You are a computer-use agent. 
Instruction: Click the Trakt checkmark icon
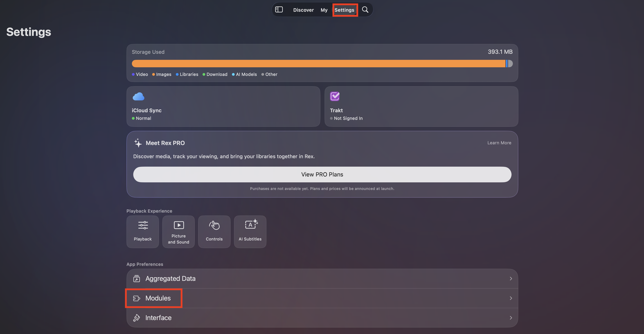(x=335, y=96)
